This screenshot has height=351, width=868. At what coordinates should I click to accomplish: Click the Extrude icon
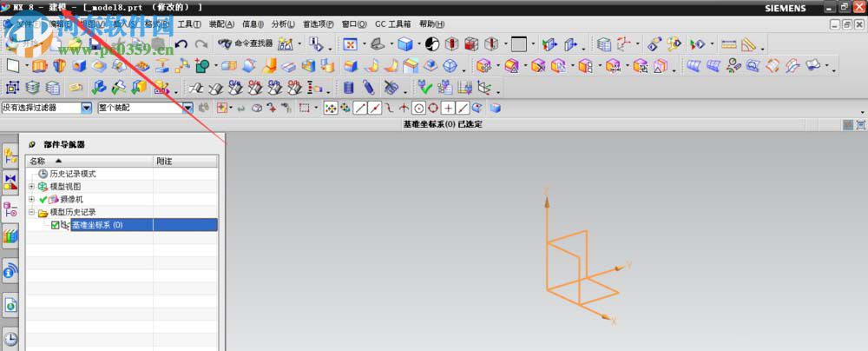(x=39, y=65)
